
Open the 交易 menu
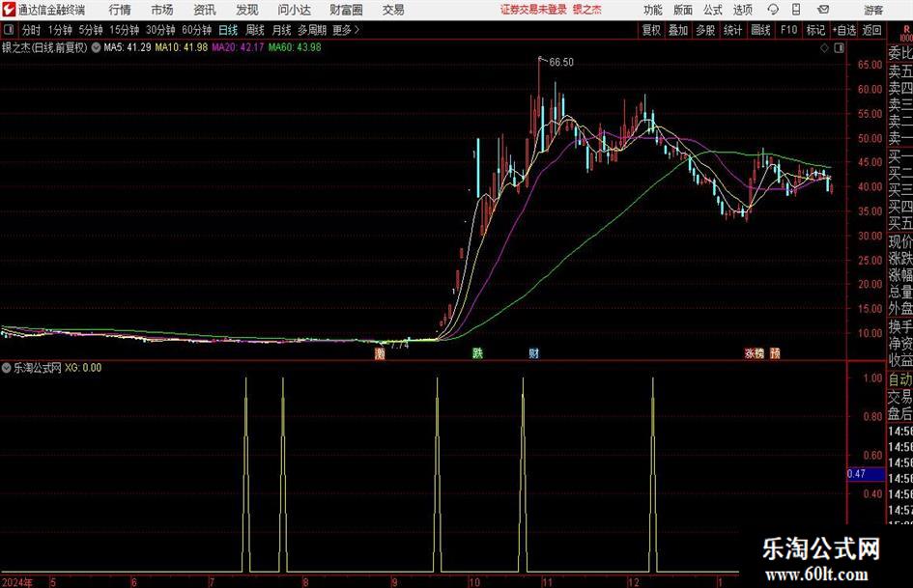(393, 10)
